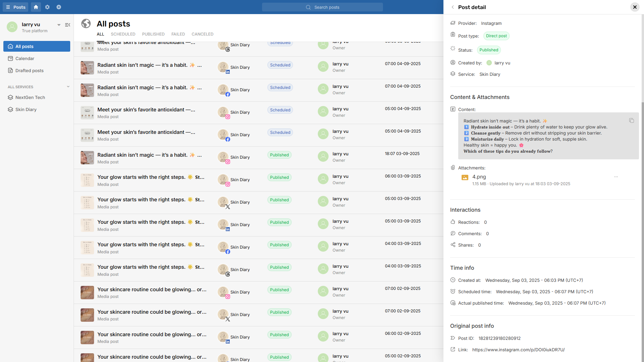644x362 pixels.
Task: Open the 4.png attachment thumbnail
Action: 465,177
